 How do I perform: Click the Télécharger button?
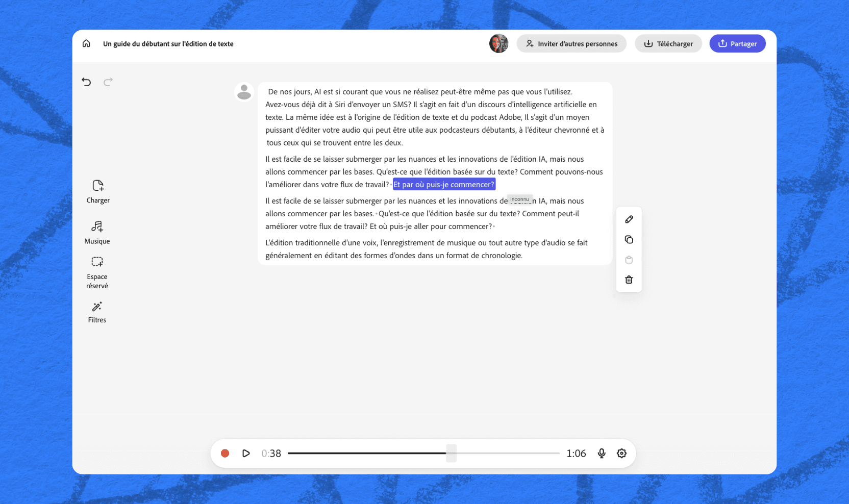click(x=668, y=44)
